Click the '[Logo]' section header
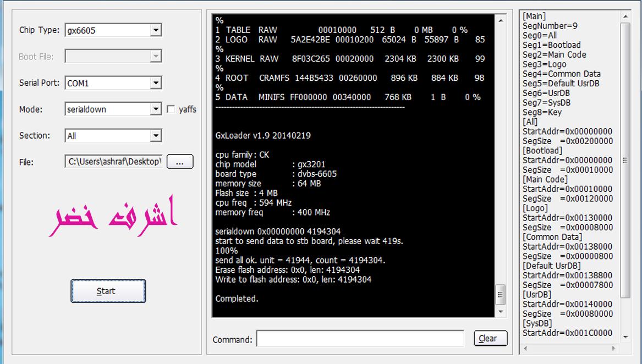This screenshot has width=642, height=364. [535, 208]
